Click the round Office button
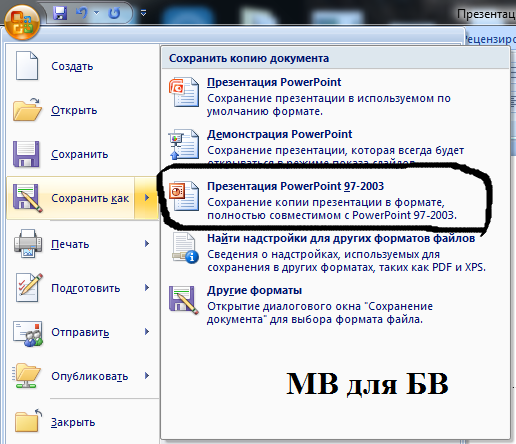 [22, 22]
